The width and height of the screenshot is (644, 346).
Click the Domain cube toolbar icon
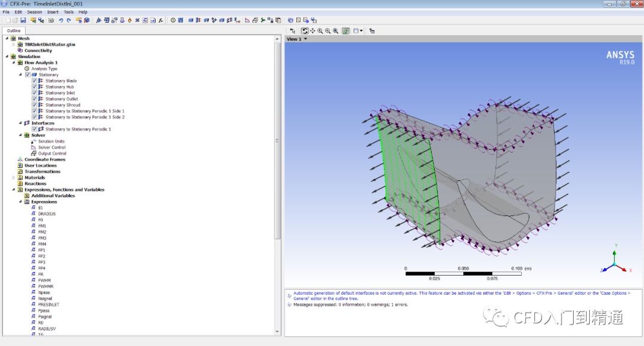click(191, 20)
